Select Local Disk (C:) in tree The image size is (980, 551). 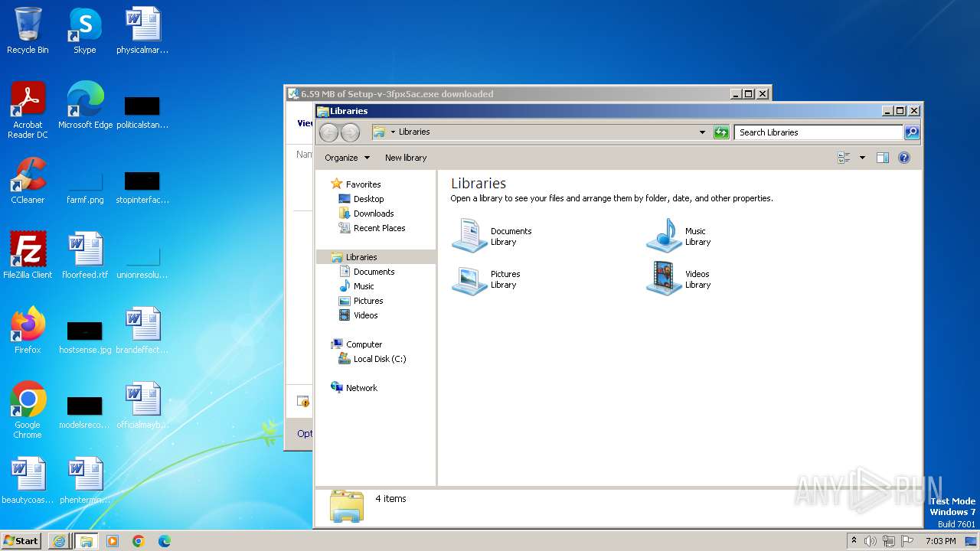click(x=380, y=359)
